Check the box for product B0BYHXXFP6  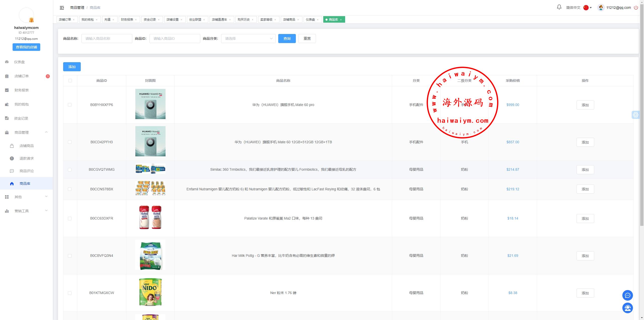tap(70, 105)
